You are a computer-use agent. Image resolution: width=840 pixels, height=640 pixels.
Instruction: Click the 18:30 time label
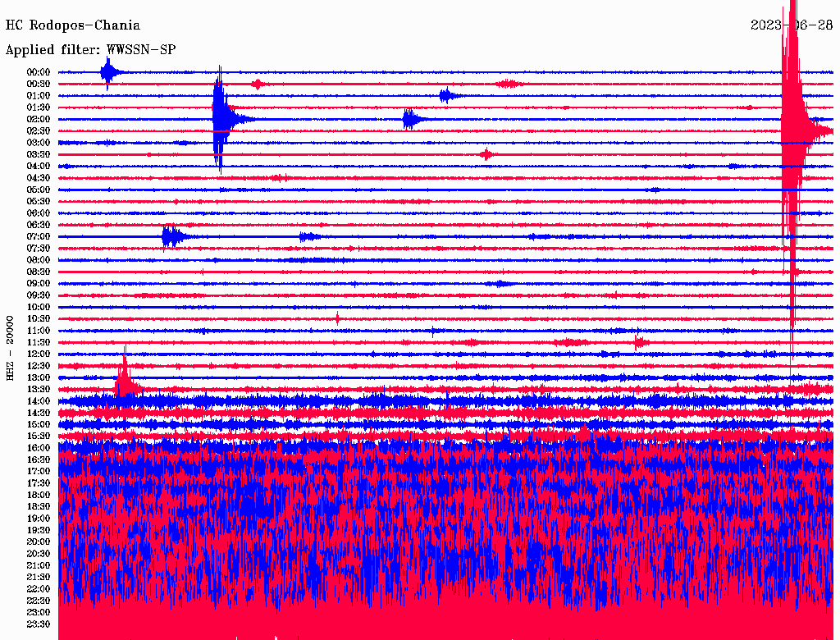(x=39, y=507)
